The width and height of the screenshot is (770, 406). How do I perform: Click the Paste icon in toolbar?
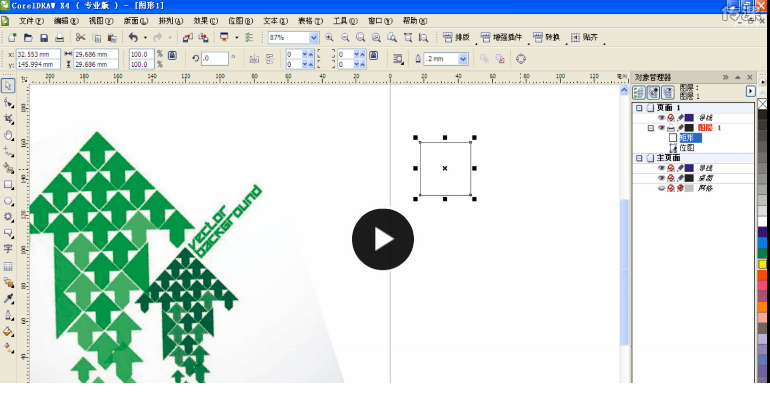112,37
